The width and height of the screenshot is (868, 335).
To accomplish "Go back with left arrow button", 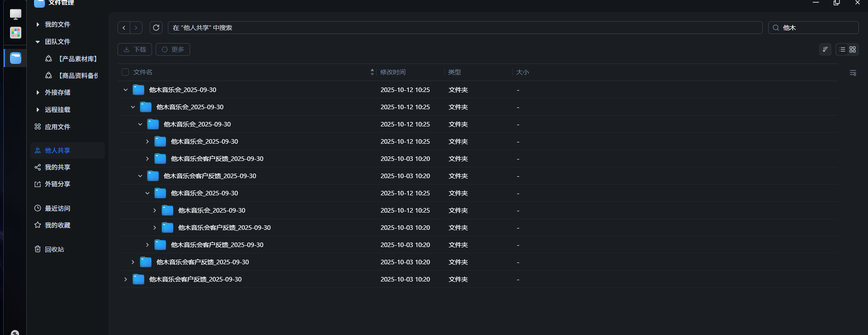I will pos(124,28).
